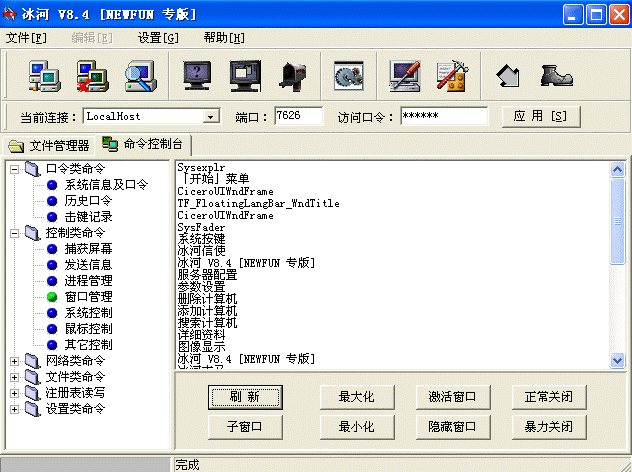Click the 最小化 button

357,427
